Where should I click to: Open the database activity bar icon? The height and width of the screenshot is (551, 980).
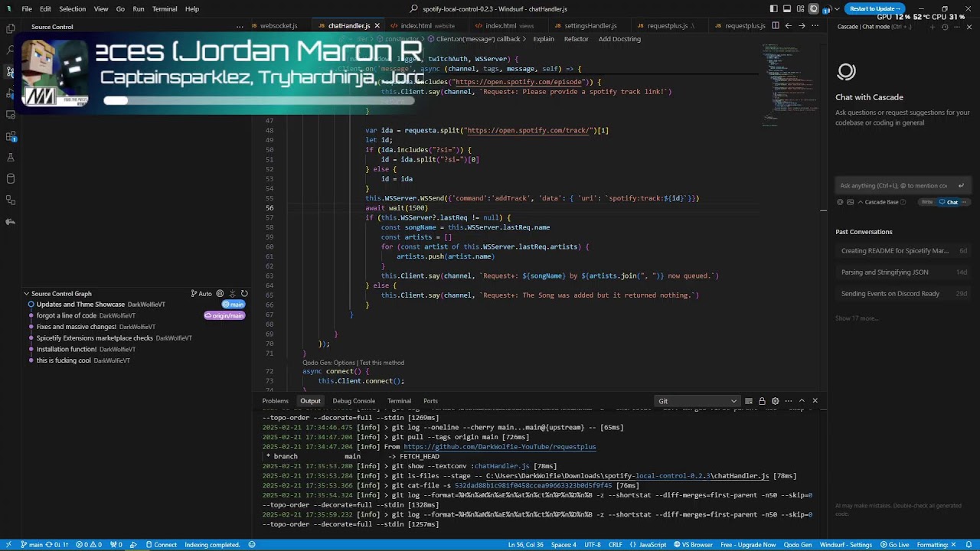click(x=11, y=178)
